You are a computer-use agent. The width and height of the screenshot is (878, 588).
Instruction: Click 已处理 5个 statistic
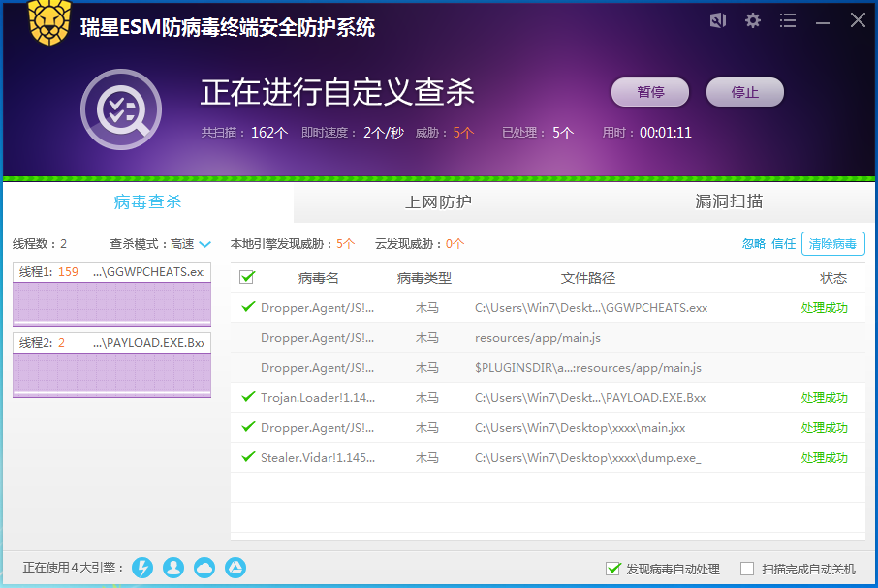pos(538,133)
